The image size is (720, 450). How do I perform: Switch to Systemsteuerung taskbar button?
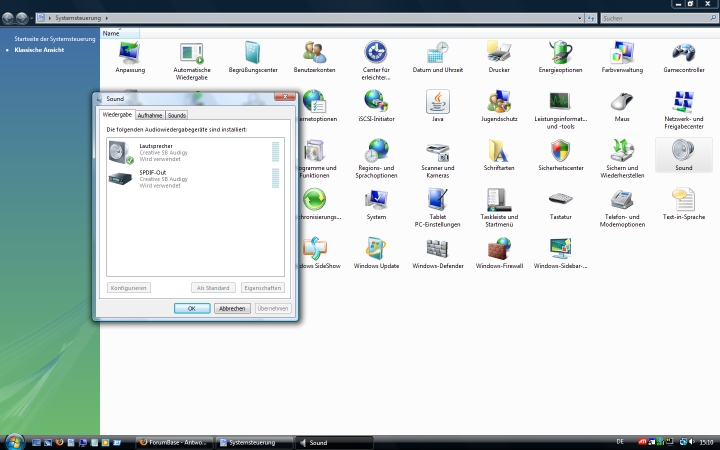(x=254, y=443)
